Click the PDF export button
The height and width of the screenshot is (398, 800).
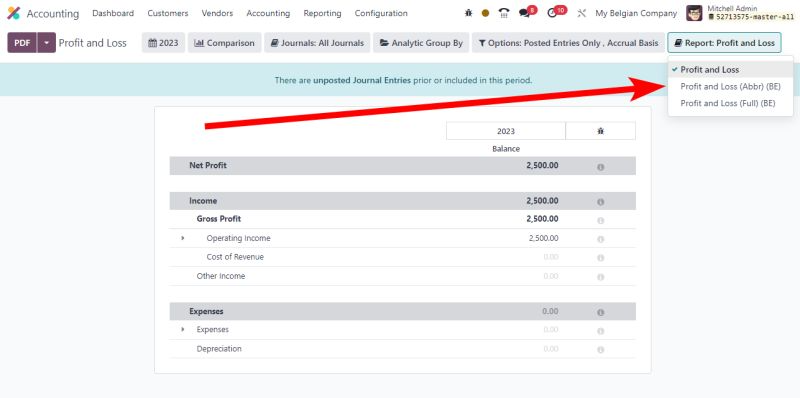coord(22,43)
